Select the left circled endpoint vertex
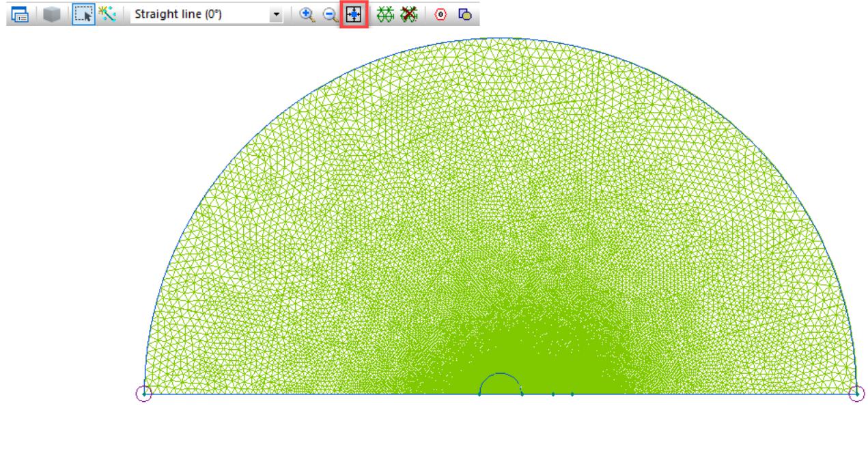 [144, 394]
